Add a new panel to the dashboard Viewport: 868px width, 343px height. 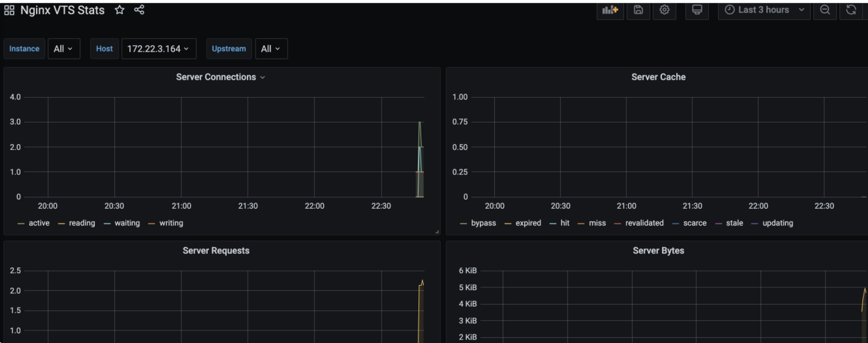coord(610,10)
